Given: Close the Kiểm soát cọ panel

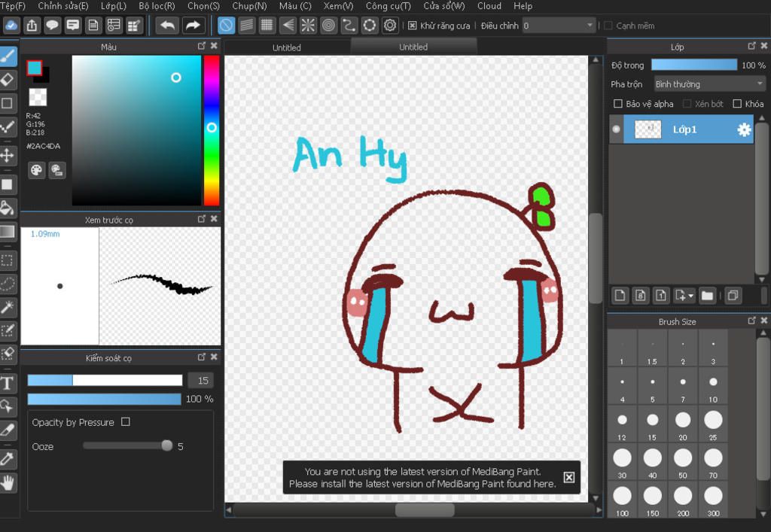Looking at the screenshot, I should (x=214, y=357).
